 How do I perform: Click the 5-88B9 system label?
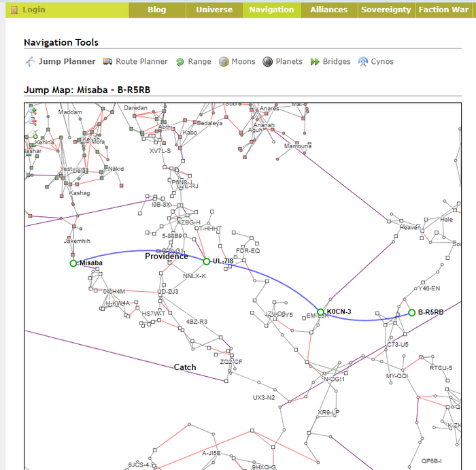[x=172, y=236]
